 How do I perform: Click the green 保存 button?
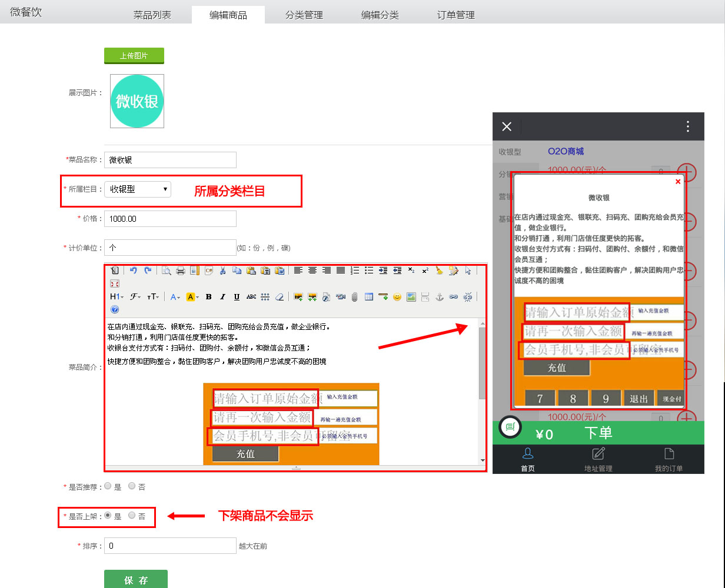[x=136, y=580]
